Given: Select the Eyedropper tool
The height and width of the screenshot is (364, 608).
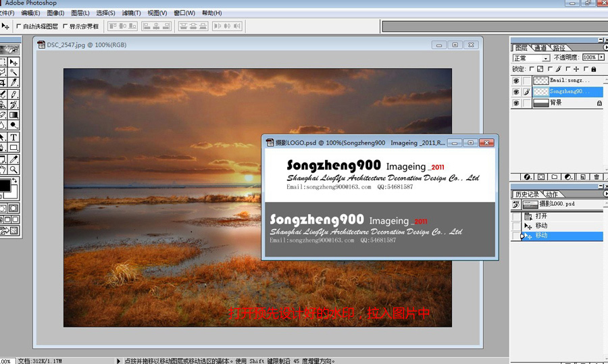Looking at the screenshot, I should tap(14, 159).
